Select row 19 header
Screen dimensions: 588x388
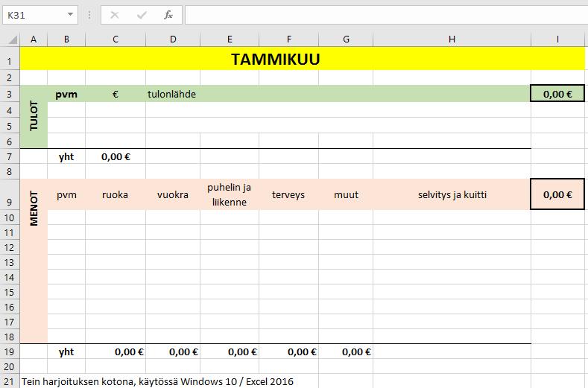click(10, 352)
